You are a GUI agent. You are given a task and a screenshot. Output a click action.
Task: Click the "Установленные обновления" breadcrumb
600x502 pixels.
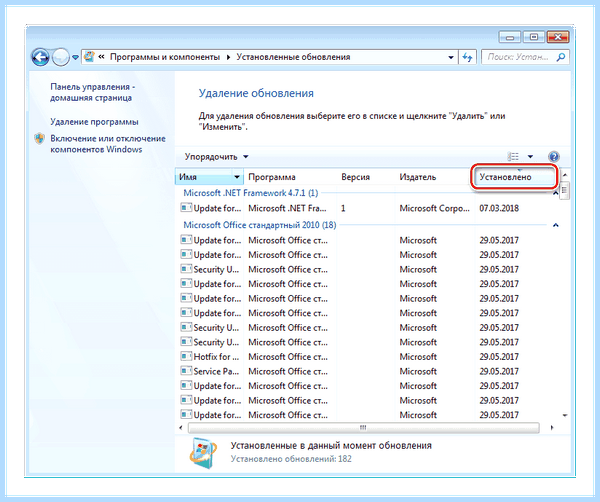click(293, 57)
